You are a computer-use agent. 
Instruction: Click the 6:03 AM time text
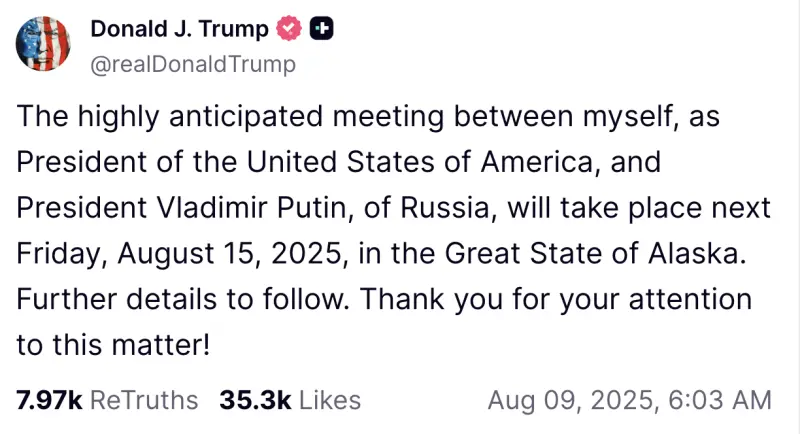(x=720, y=400)
